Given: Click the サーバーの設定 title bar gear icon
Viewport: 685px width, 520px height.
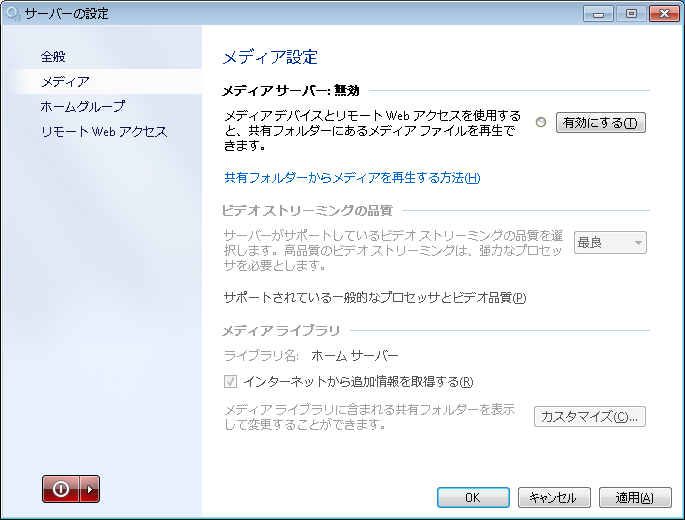Looking at the screenshot, I should [13, 13].
